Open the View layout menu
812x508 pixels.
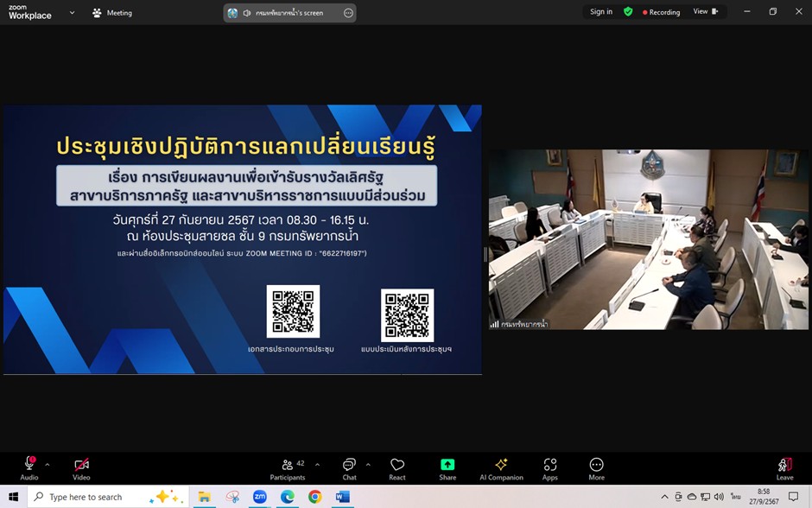pyautogui.click(x=705, y=12)
